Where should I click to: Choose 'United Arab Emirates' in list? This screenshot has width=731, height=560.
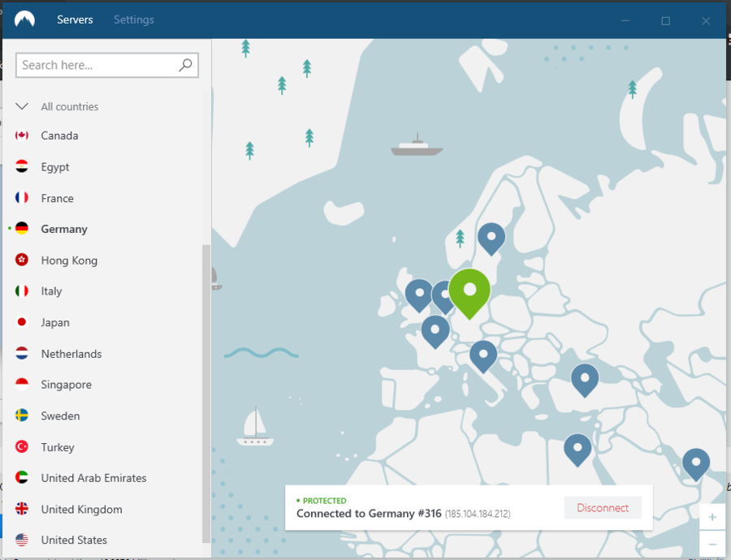tap(93, 478)
